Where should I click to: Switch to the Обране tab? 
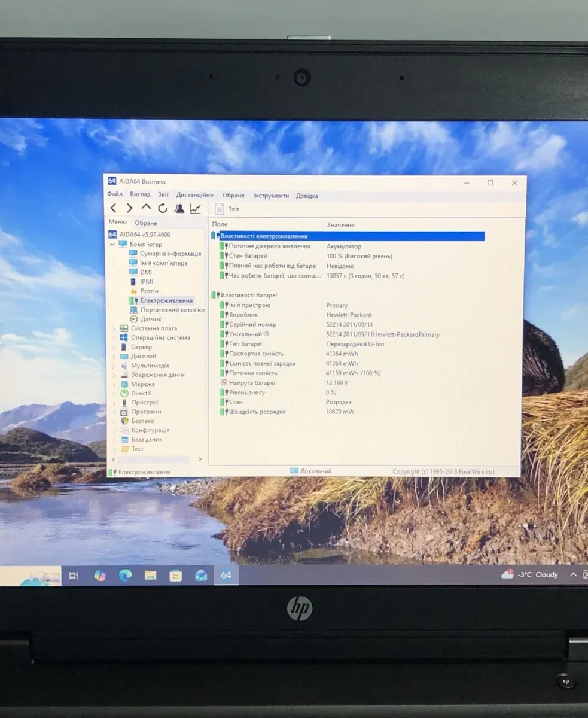tap(146, 223)
